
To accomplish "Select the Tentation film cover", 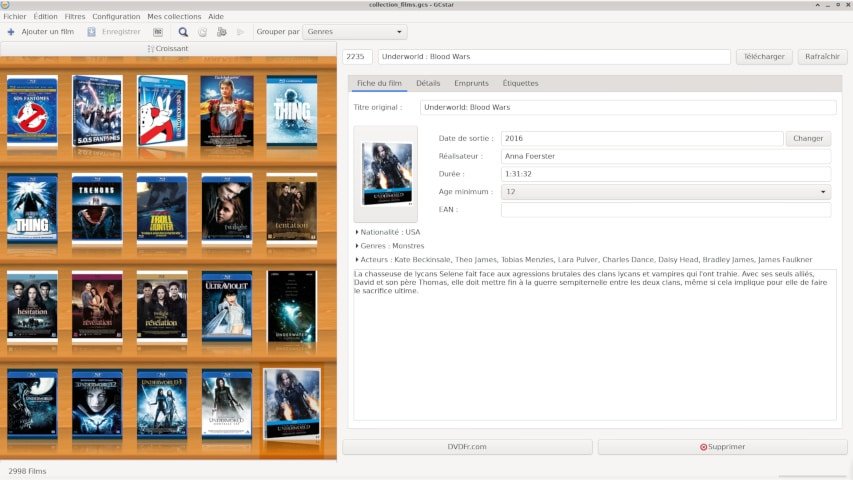I will pyautogui.click(x=292, y=208).
